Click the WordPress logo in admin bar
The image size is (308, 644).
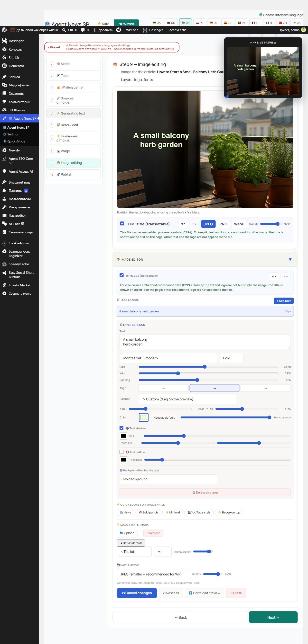4,30
